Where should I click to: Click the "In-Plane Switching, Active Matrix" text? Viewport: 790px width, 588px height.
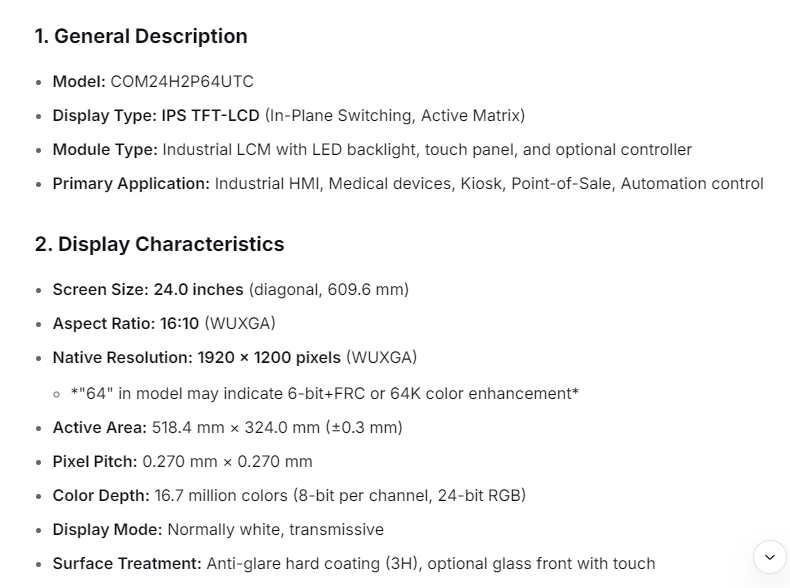click(394, 115)
